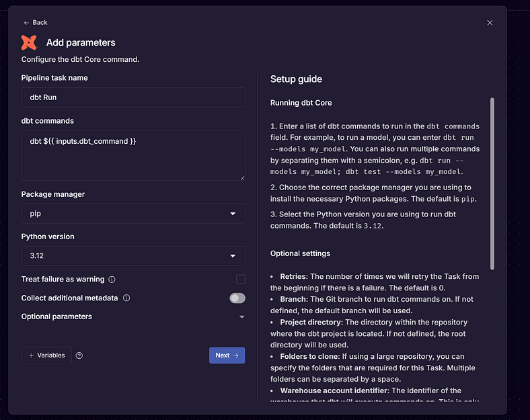
Task: Click the Next button
Action: pos(227,355)
